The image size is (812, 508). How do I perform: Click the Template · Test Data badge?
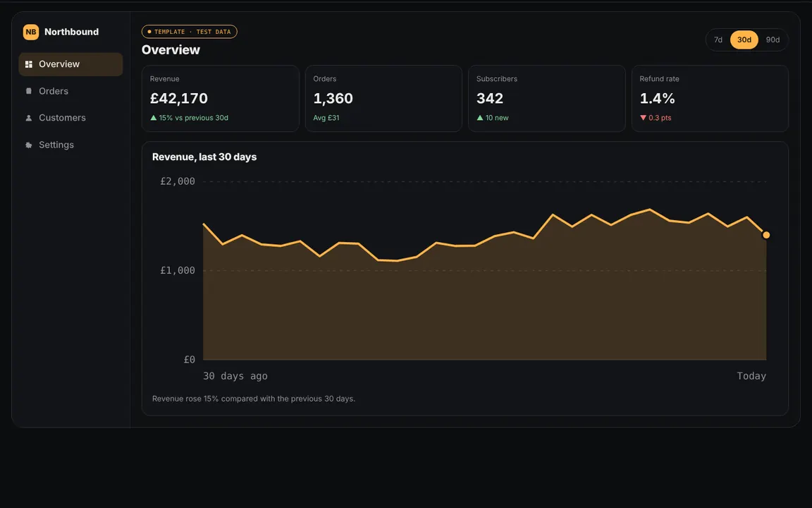pos(190,32)
